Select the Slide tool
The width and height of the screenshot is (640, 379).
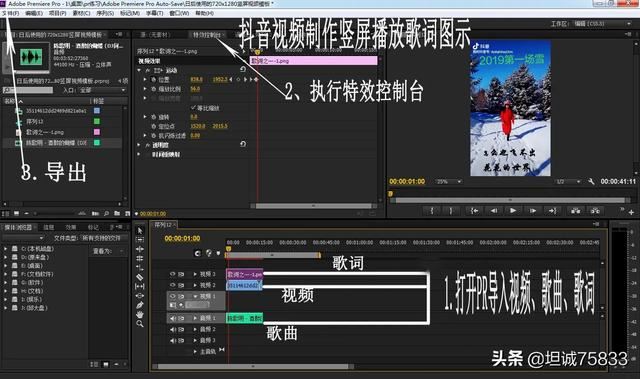(x=140, y=296)
